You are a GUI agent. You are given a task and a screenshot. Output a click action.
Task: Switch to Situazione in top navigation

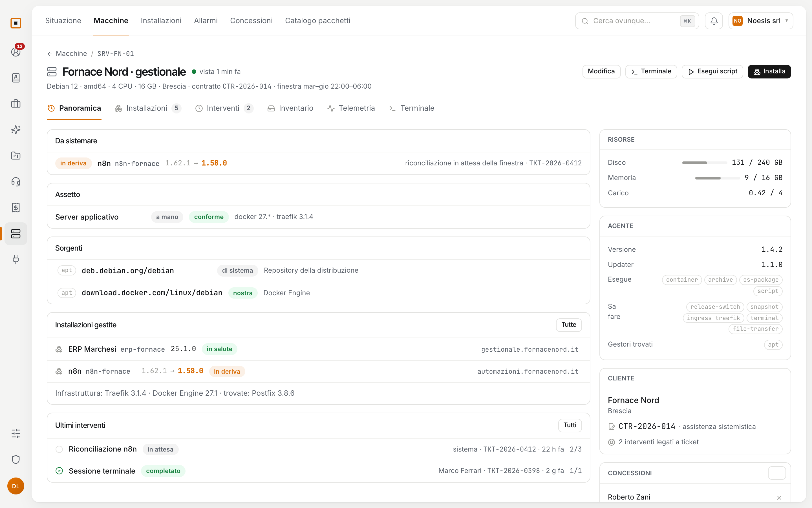63,21
